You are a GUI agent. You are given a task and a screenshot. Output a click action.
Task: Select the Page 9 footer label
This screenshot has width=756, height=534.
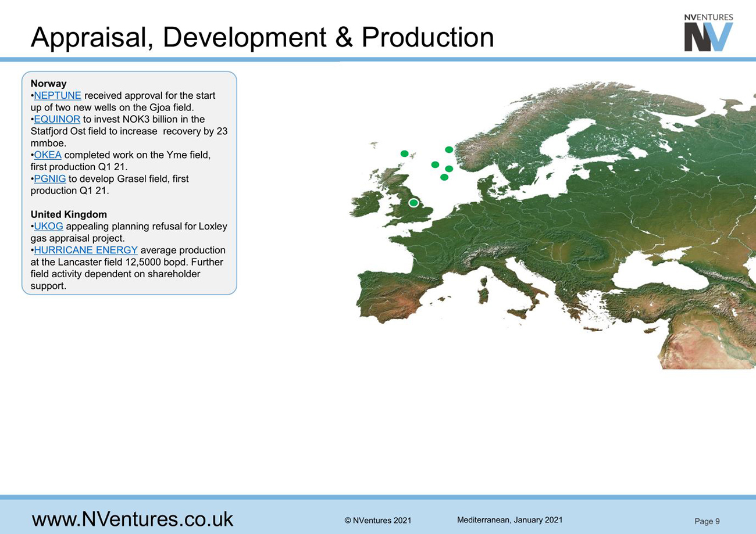pyautogui.click(x=707, y=521)
